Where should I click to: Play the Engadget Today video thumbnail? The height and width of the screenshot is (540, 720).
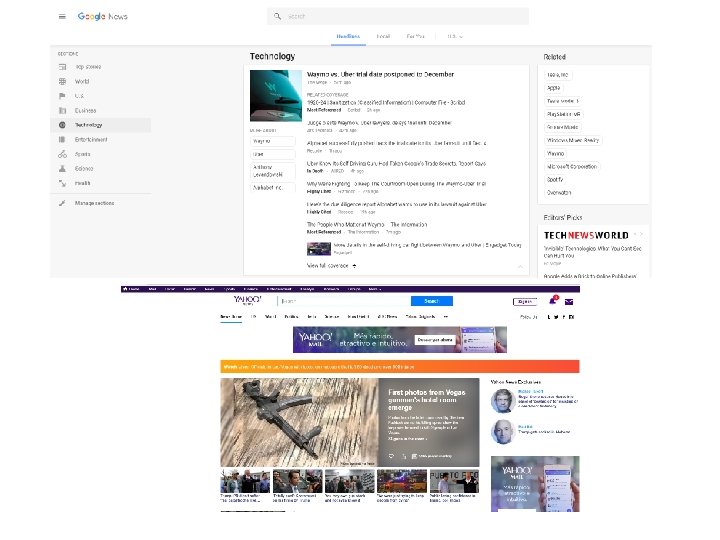click(319, 249)
